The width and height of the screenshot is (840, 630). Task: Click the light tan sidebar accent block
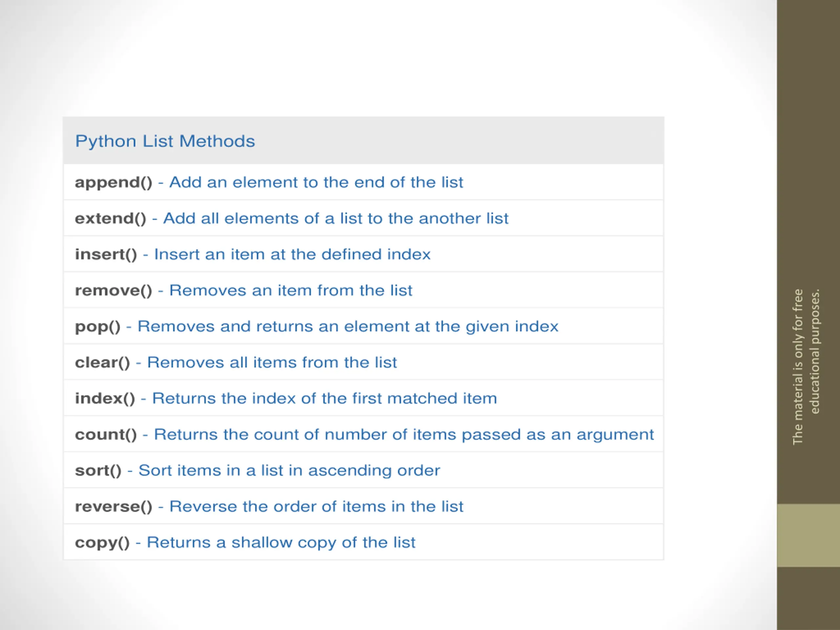[x=808, y=535]
